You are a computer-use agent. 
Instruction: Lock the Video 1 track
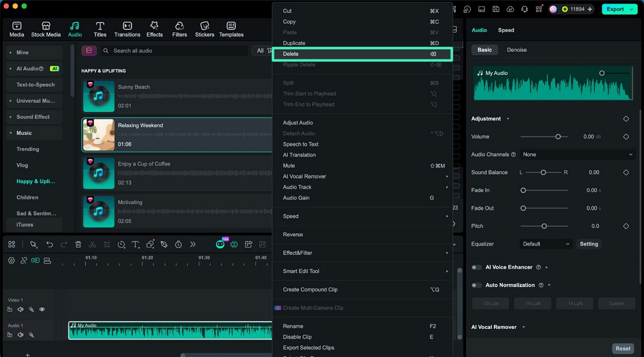tap(10, 309)
